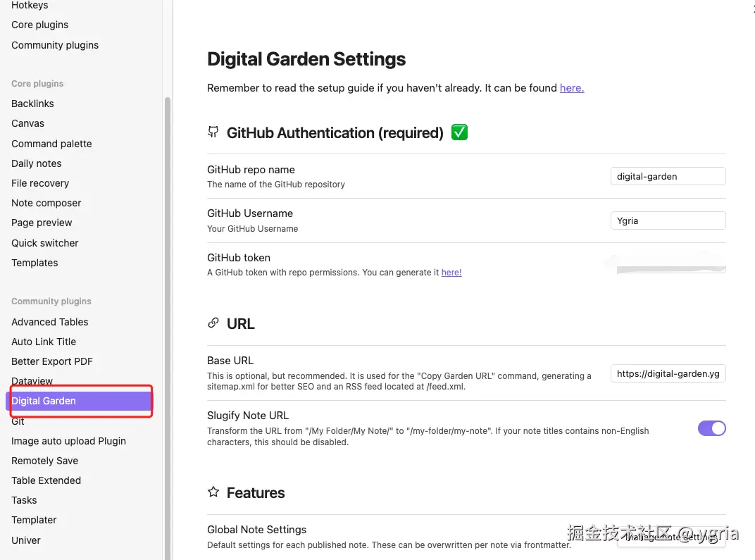Open the Hotkeys settings tab
Screen dimensions: 755x560
30,6
